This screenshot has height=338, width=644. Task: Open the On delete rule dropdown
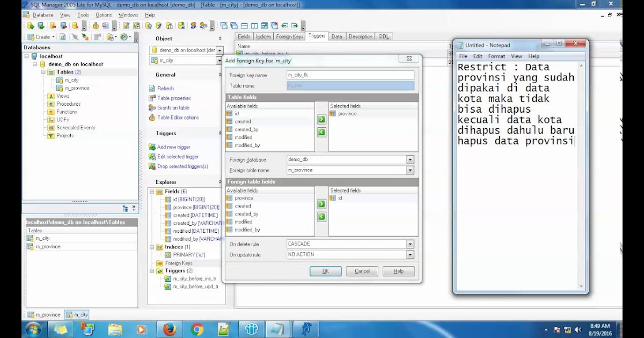coord(410,244)
